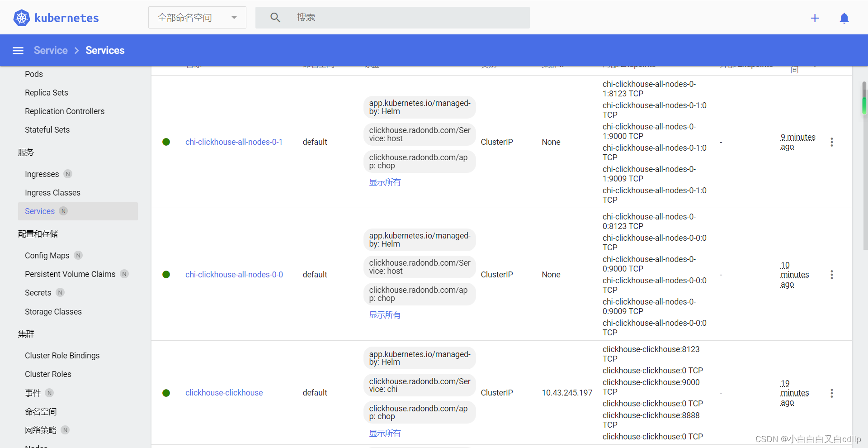
Task: Open actions menu for chi-clickhouse-all-nodes-0-1 row
Action: (832, 142)
